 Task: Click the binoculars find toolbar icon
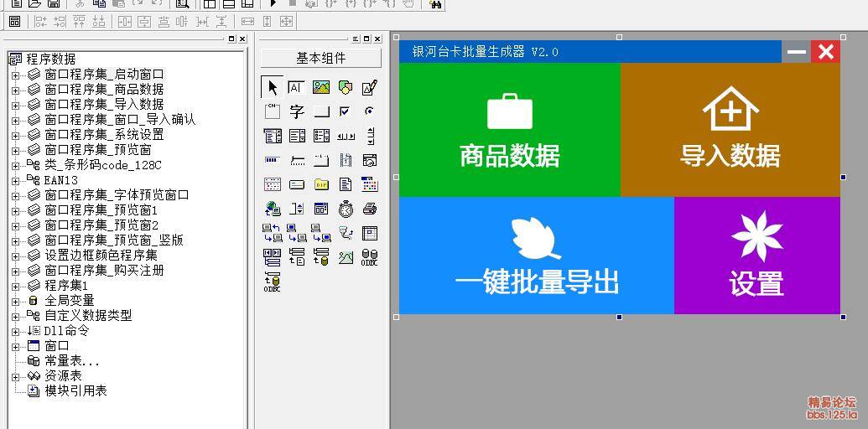tap(434, 4)
